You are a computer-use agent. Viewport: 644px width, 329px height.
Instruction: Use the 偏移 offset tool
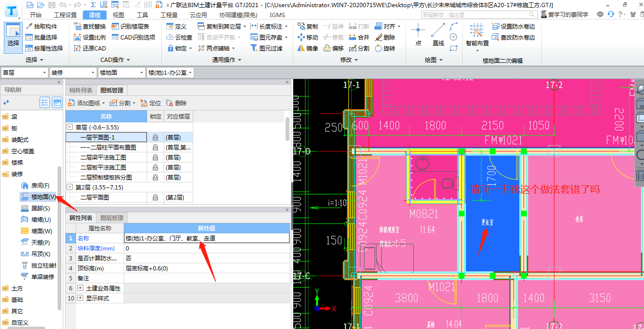point(333,48)
